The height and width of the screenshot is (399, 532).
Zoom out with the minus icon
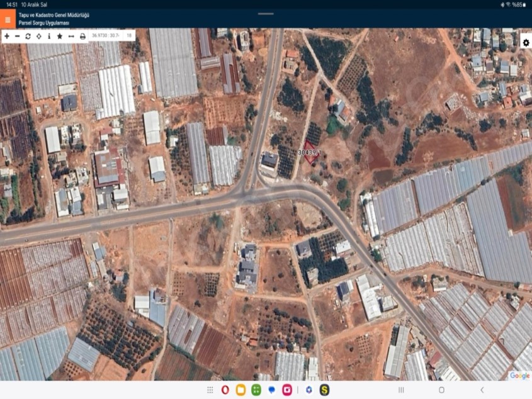point(18,36)
